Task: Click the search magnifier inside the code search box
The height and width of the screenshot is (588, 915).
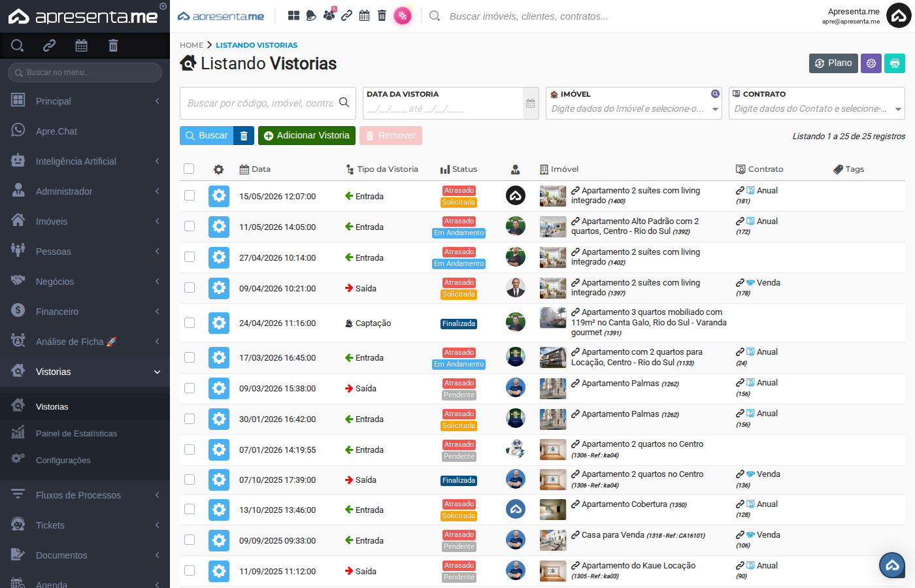Action: coord(344,103)
